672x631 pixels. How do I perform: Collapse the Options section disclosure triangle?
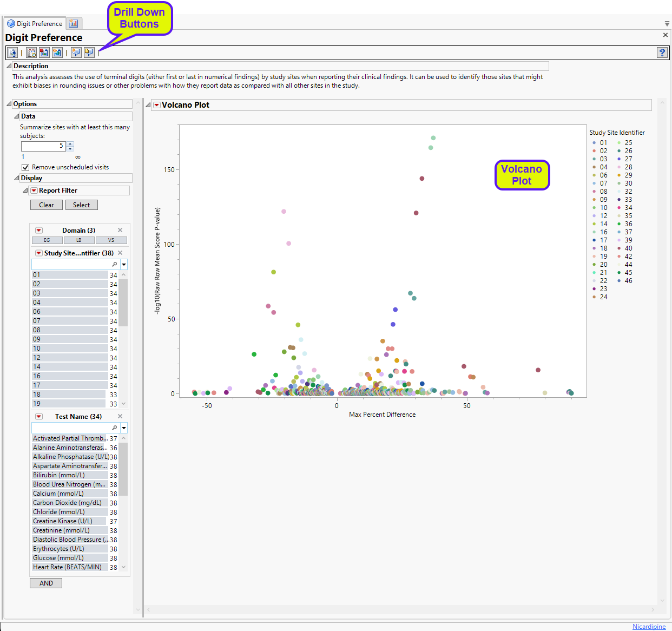pyautogui.click(x=9, y=104)
